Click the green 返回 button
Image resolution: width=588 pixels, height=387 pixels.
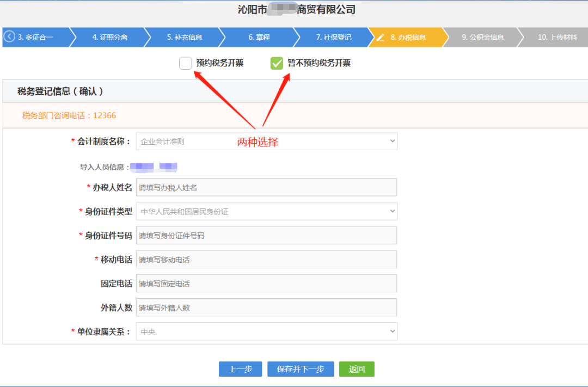tap(357, 369)
